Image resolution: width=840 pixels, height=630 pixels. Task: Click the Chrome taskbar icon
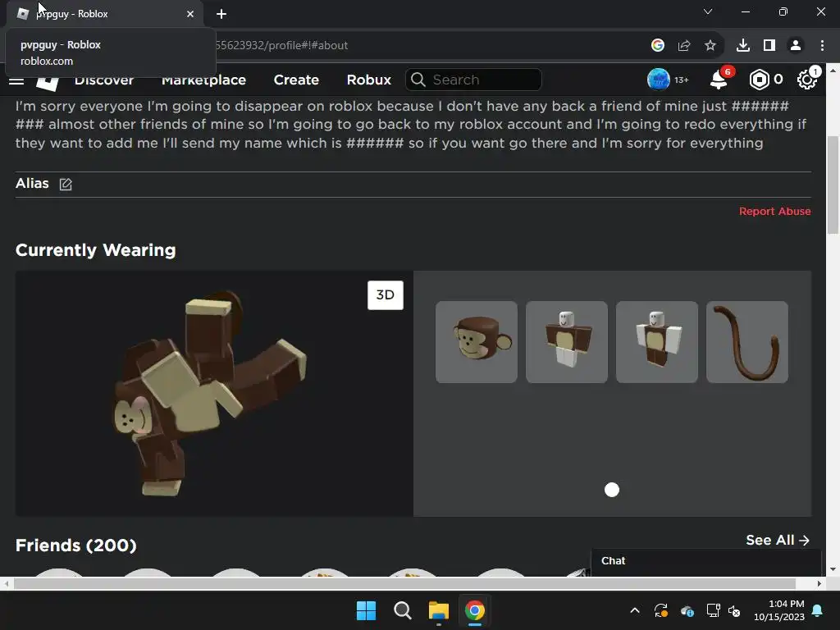click(x=475, y=610)
